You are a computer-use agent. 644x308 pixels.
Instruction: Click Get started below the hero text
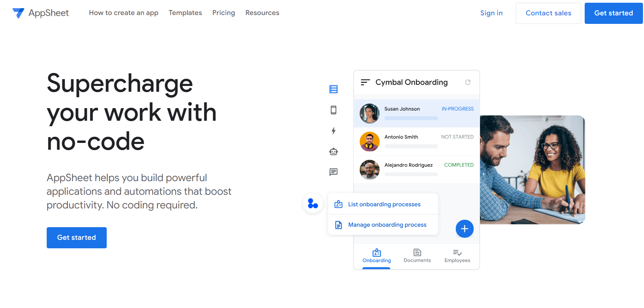click(77, 238)
